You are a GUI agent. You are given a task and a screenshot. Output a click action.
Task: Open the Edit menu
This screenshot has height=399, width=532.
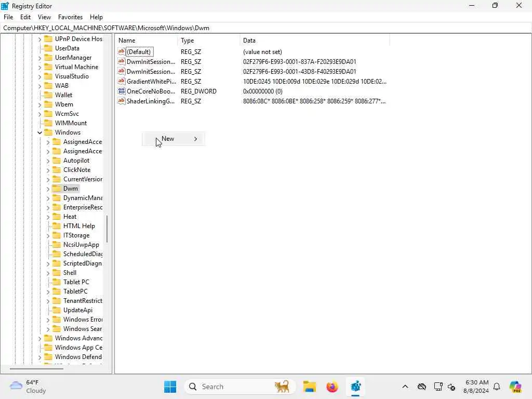(x=25, y=17)
